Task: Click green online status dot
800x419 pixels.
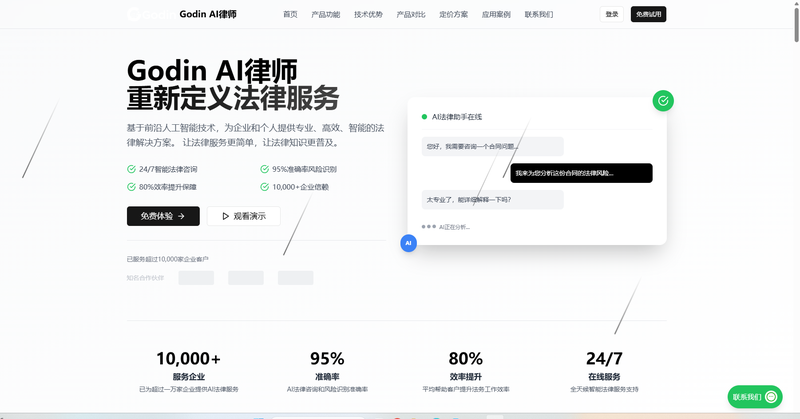Action: click(x=424, y=117)
